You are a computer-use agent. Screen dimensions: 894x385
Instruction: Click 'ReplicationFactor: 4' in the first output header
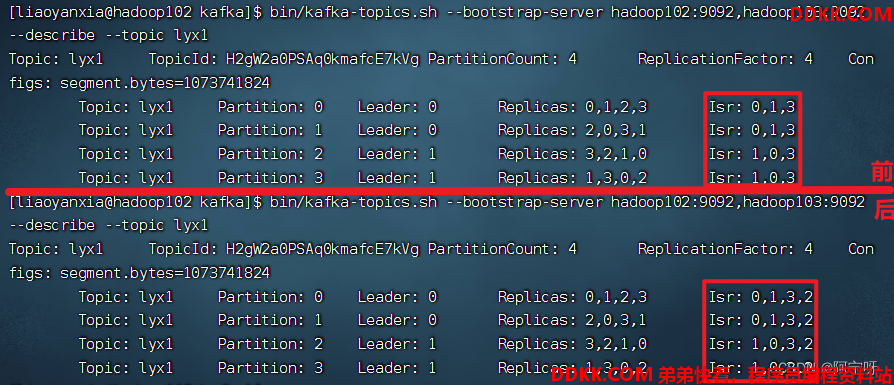click(726, 59)
